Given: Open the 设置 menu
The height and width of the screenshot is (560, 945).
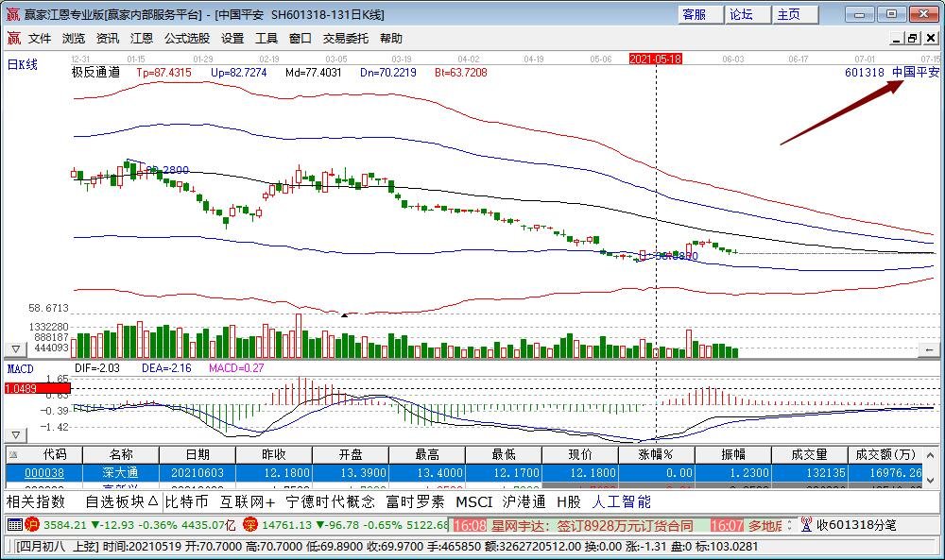Looking at the screenshot, I should [232, 39].
